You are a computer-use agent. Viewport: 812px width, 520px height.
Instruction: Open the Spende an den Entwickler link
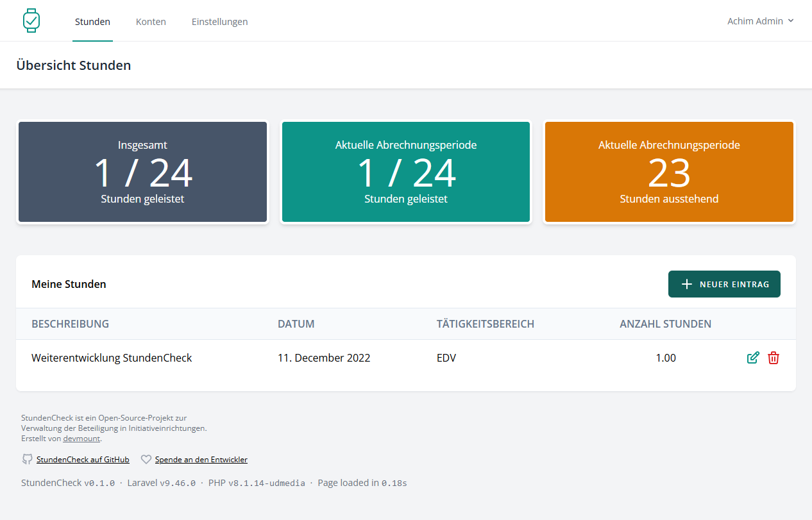(x=201, y=459)
